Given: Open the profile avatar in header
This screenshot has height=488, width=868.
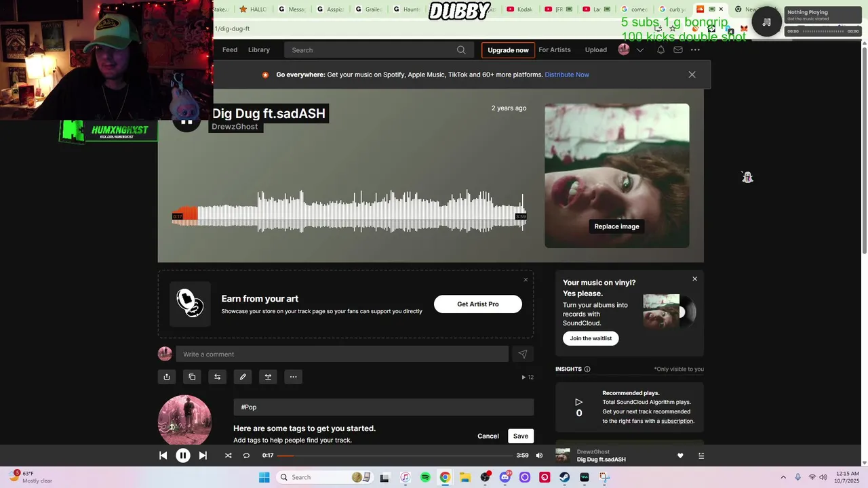Looking at the screenshot, I should 624,49.
